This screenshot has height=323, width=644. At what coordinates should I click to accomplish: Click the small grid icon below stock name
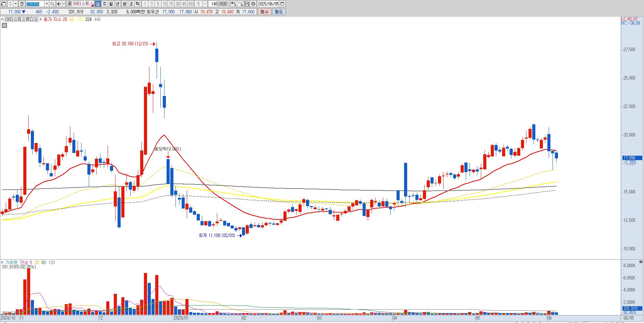(4, 25)
